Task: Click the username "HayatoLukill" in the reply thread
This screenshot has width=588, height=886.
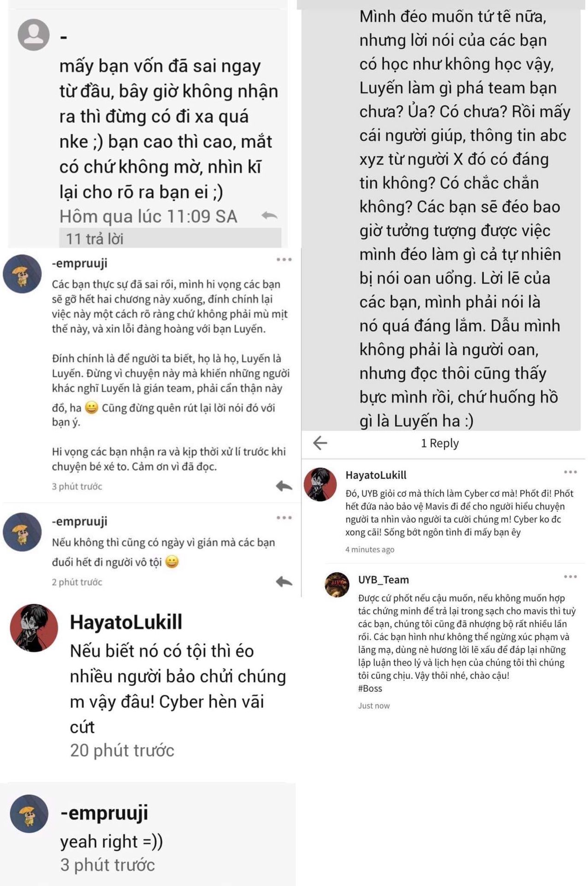Action: pos(376,475)
